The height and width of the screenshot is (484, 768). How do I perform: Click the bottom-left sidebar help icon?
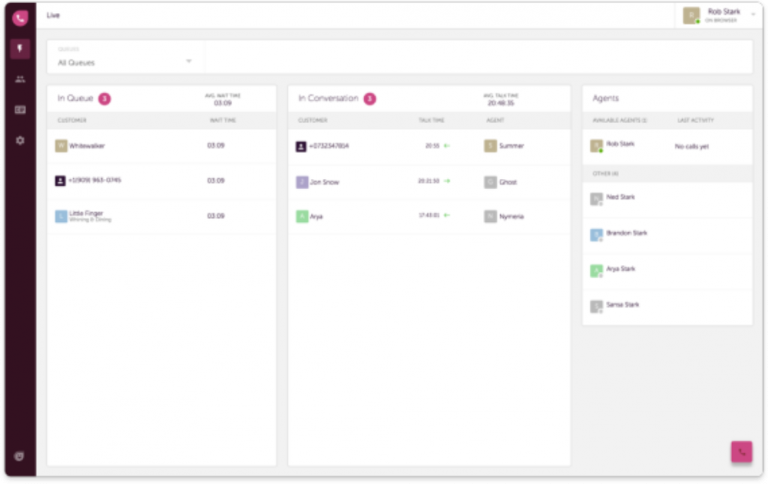coord(20,456)
